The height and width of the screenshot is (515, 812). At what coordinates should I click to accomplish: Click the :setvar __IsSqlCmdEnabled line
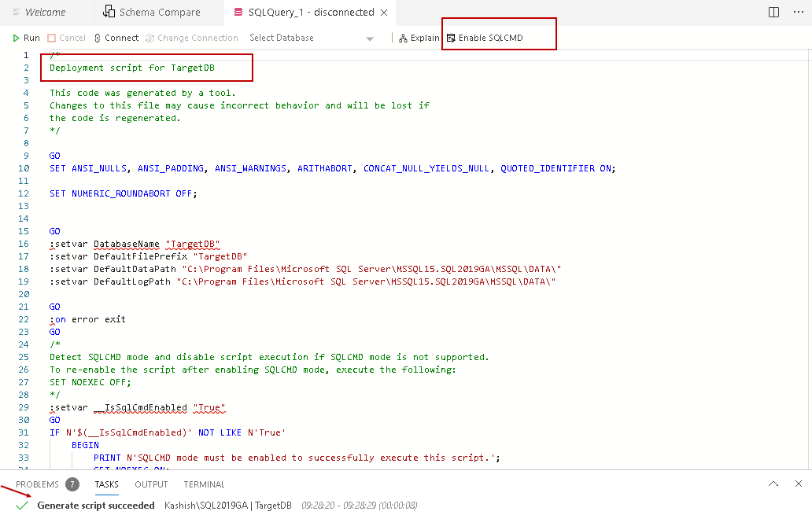[138, 408]
